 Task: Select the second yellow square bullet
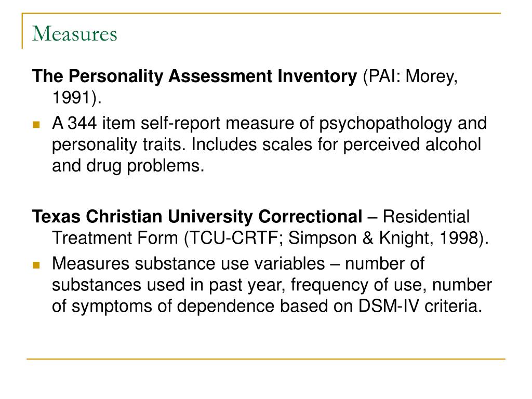pos(36,265)
